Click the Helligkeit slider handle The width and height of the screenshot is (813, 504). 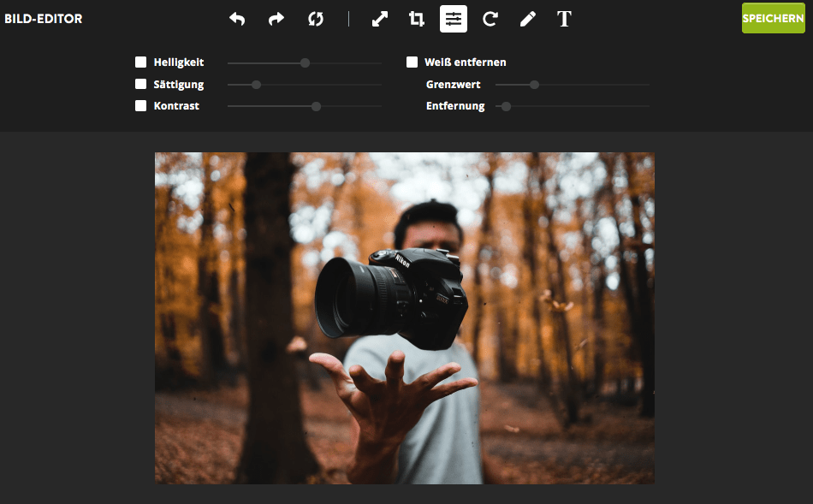click(x=305, y=62)
